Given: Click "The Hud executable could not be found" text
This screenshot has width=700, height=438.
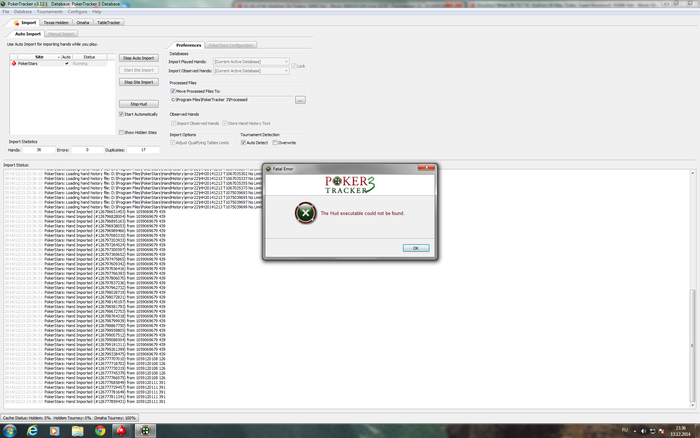Looking at the screenshot, I should 362,213.
